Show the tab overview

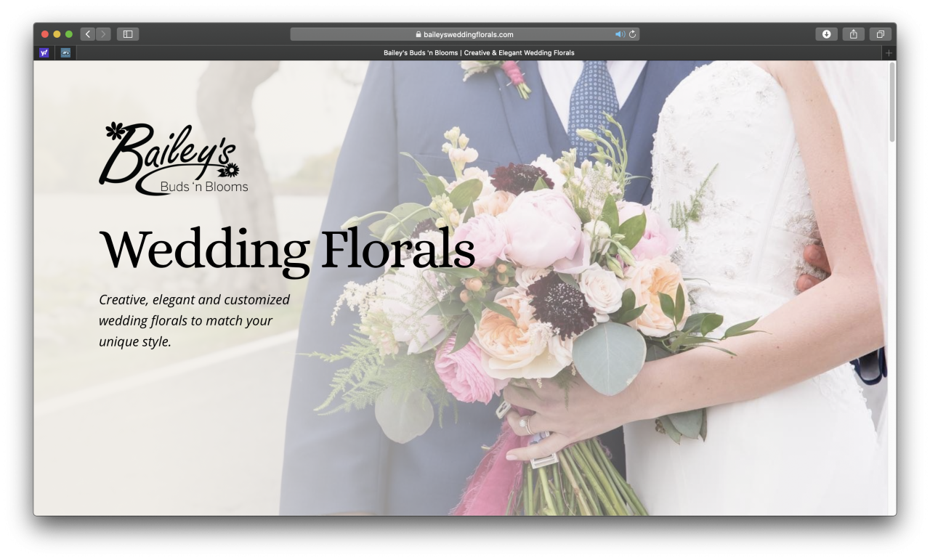(880, 34)
